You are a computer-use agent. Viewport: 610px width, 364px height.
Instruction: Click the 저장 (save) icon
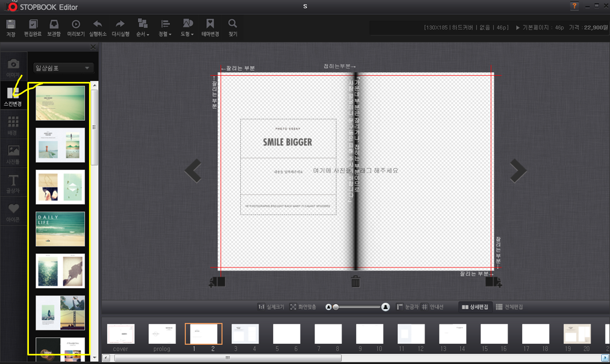tap(11, 25)
